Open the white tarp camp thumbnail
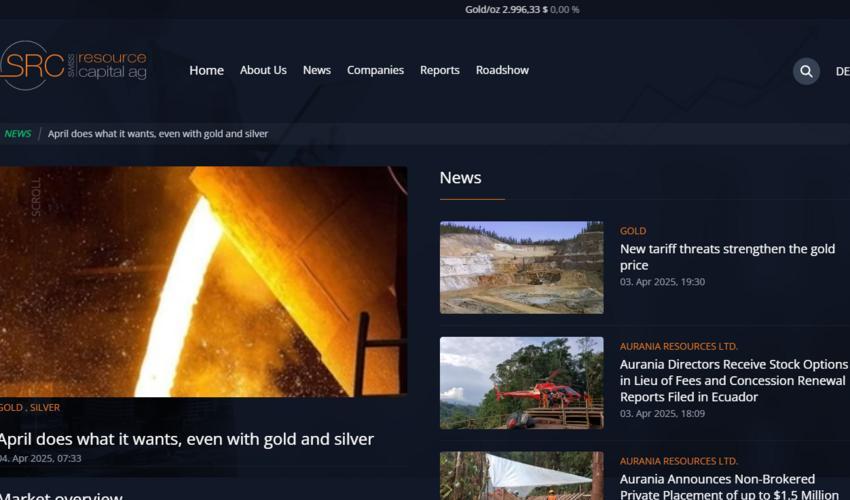Viewport: 850px width, 500px height. click(521, 476)
